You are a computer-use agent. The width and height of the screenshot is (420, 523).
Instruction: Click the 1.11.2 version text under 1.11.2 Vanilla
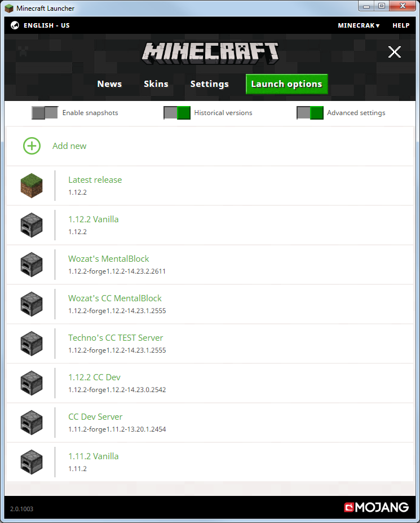(x=77, y=469)
